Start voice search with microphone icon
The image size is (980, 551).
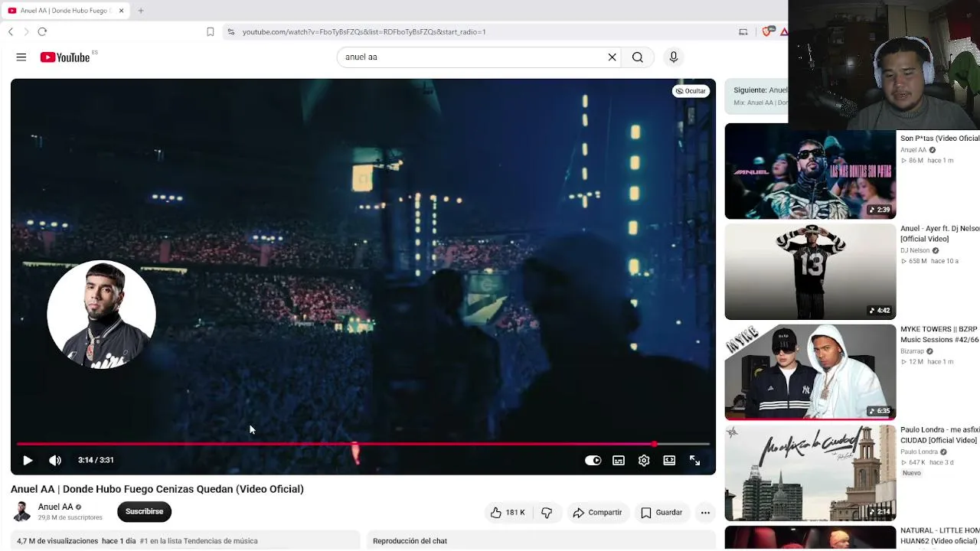pyautogui.click(x=674, y=57)
